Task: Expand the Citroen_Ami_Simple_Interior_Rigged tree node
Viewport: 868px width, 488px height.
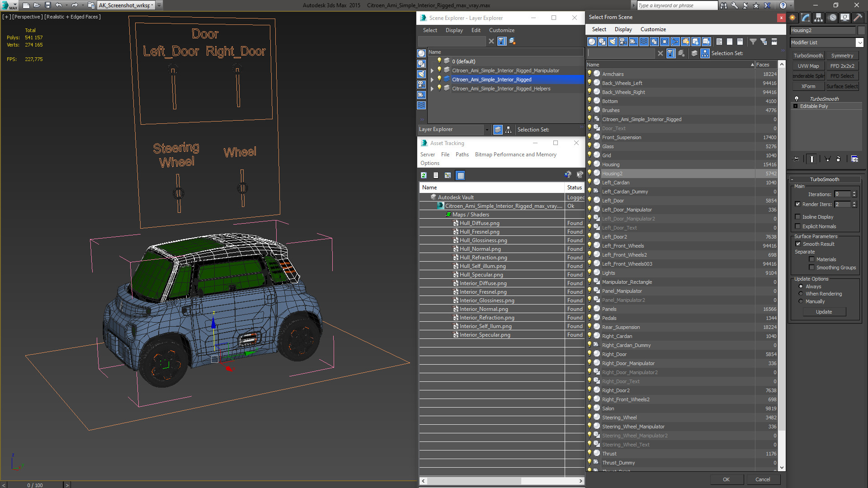Action: (x=432, y=79)
